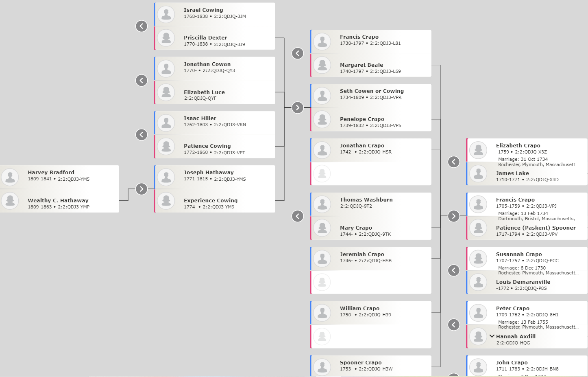Select Patience (Paskent) Spooner name
The height and width of the screenshot is (377, 588).
point(536,228)
